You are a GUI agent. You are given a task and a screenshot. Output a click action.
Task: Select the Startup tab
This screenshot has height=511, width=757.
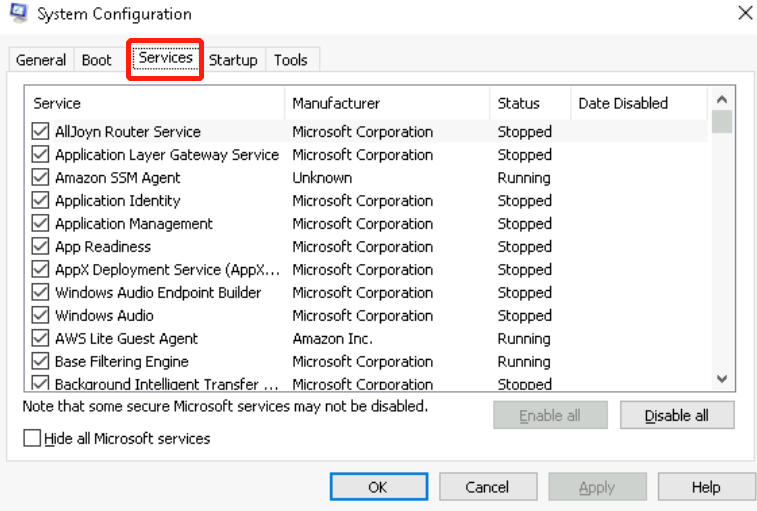[x=233, y=60]
